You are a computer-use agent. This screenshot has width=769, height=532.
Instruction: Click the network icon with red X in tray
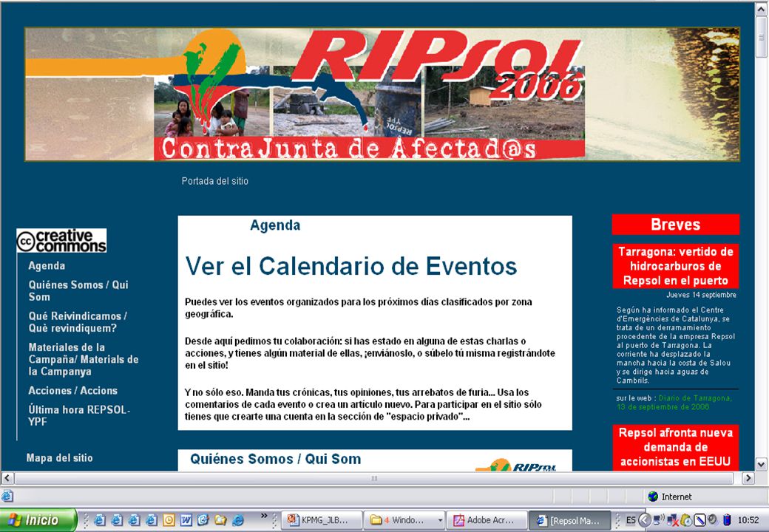(673, 521)
